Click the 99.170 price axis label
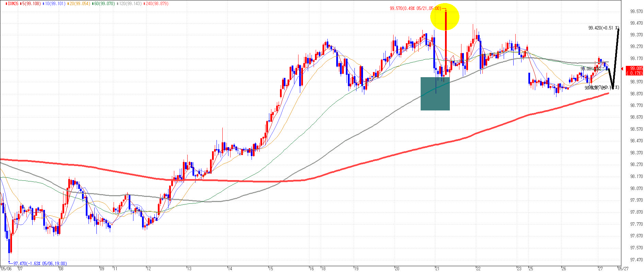 coord(636,59)
